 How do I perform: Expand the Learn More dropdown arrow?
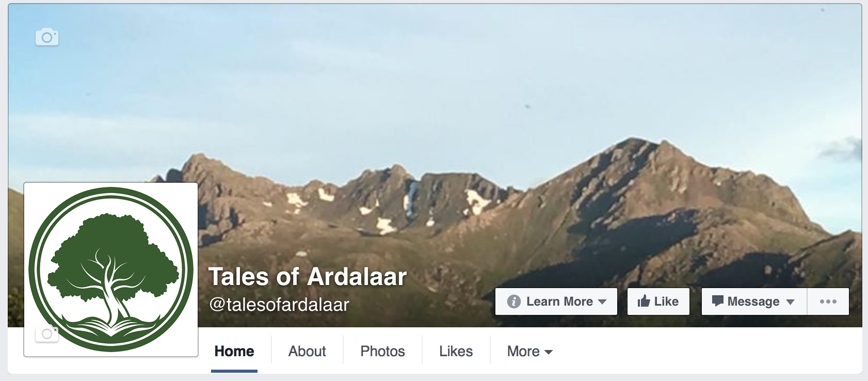click(x=602, y=302)
